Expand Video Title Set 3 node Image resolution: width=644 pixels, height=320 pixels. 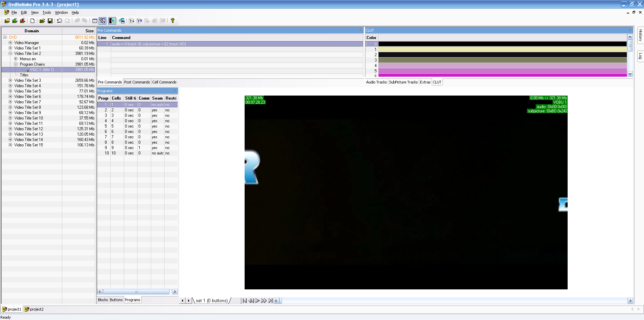[10, 80]
